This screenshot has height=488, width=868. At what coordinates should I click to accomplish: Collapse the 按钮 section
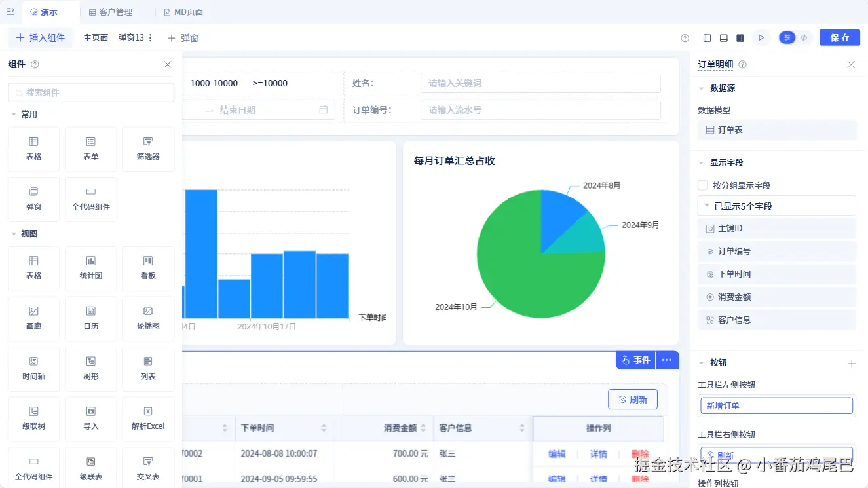click(701, 362)
